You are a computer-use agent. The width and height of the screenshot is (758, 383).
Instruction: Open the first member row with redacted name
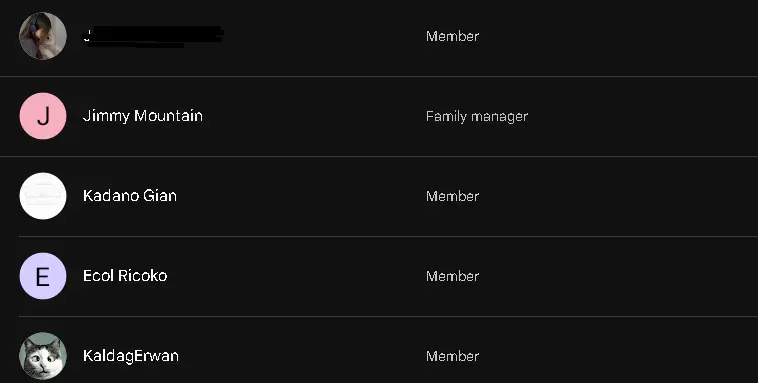[379, 38]
